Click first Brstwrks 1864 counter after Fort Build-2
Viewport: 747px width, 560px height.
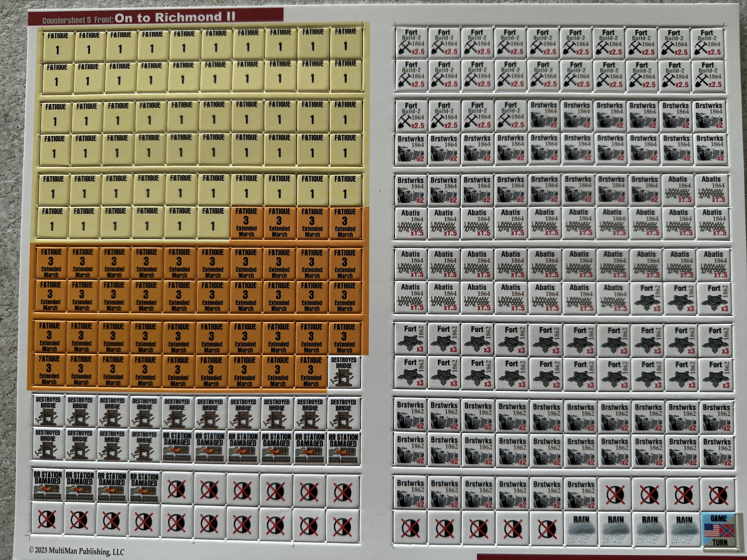pyautogui.click(x=543, y=116)
